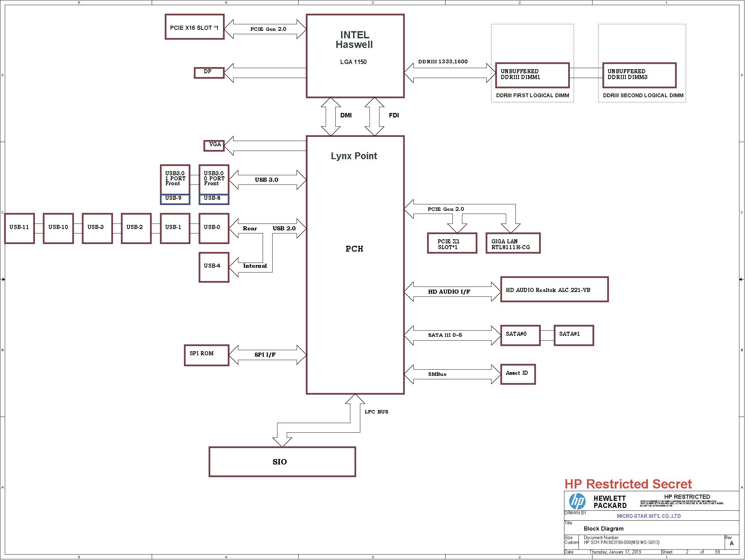
Task: Select the USB 2.0 bus label
Action: [284, 228]
